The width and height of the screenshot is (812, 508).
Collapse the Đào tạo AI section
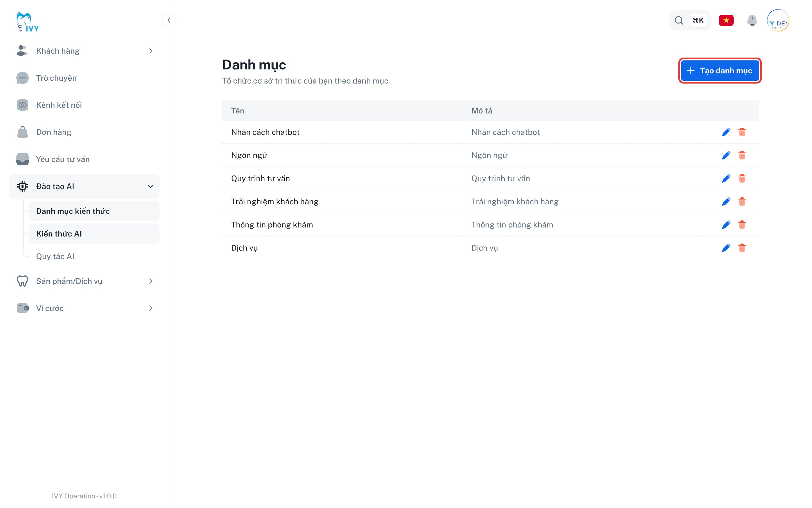point(84,186)
